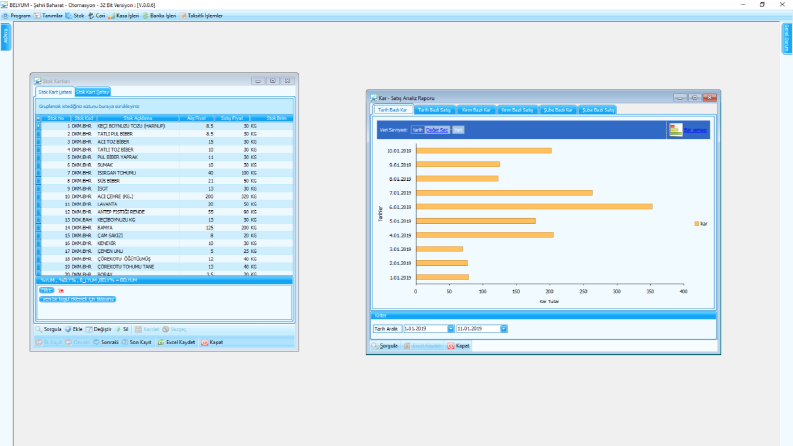
Task: Open the Cari menu
Action: pyautogui.click(x=97, y=16)
